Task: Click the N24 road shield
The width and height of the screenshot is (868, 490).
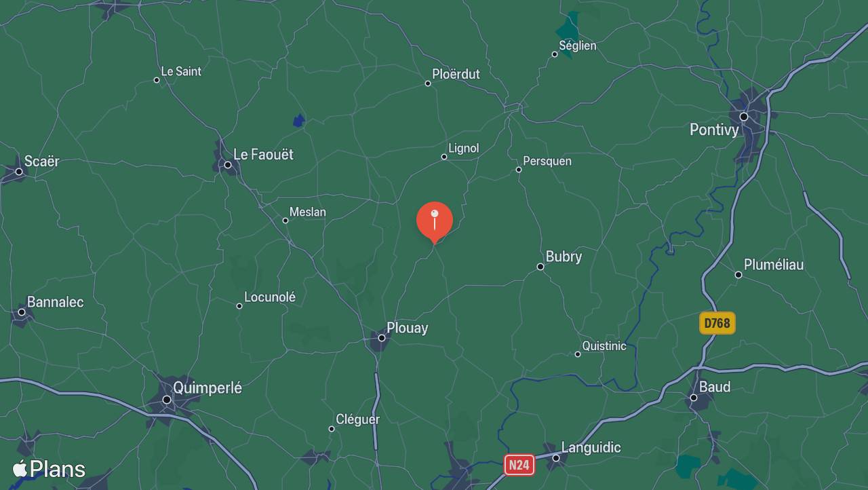Action: point(519,465)
